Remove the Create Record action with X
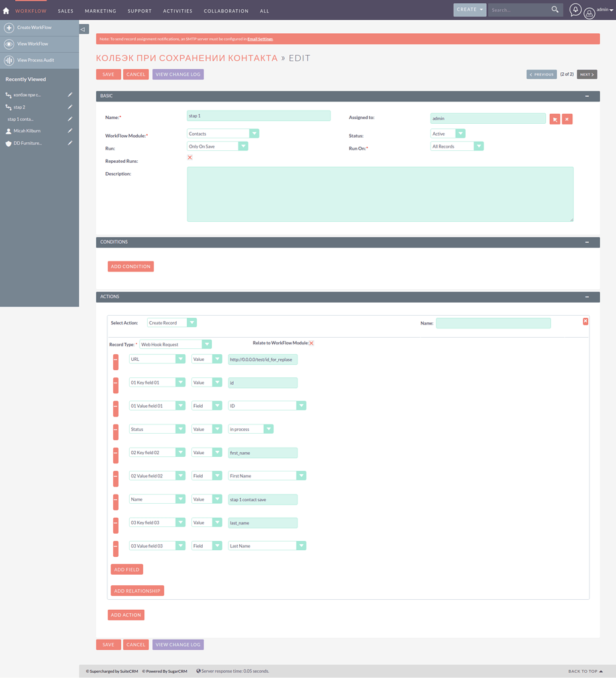 point(585,322)
